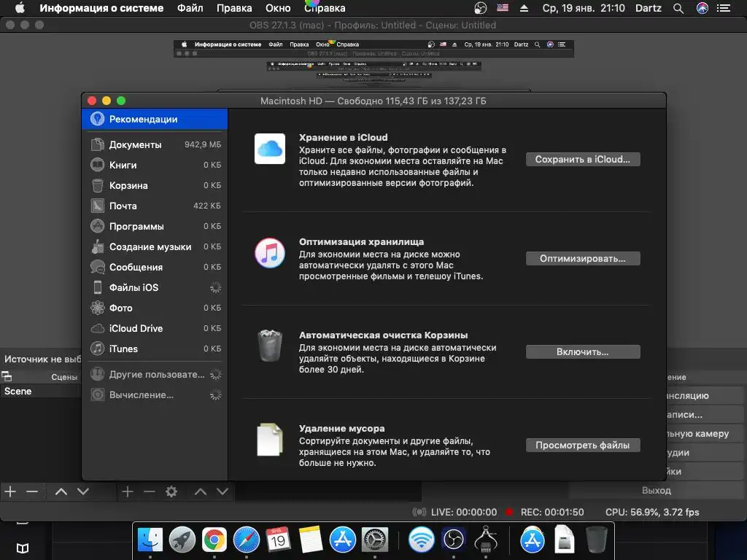Screen dimensions: 747x560
Task: Open the Окно menu
Action: [278, 8]
